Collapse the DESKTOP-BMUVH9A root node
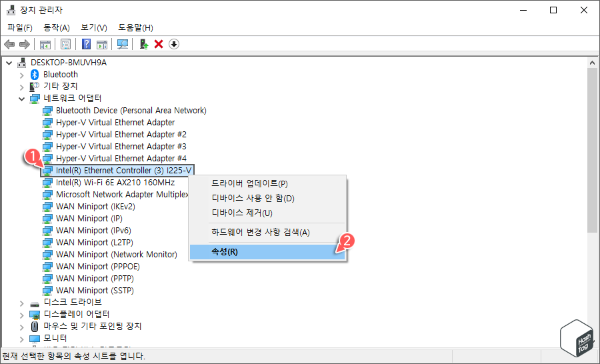This screenshot has width=600, height=364. [x=9, y=63]
